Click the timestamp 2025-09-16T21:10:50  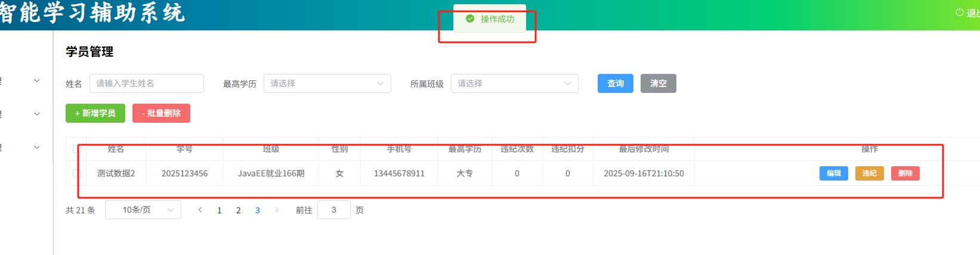pyautogui.click(x=644, y=173)
